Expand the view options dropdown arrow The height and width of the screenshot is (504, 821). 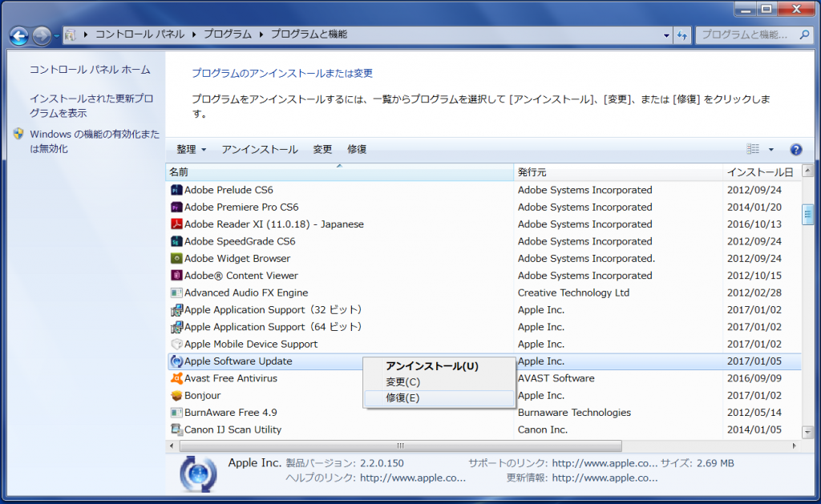tap(770, 150)
